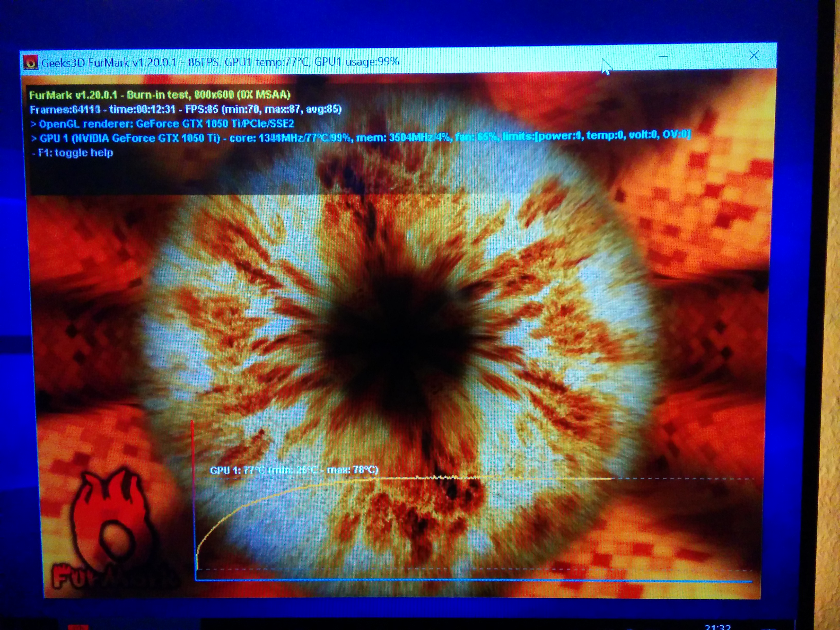Screen dimensions: 840x630
Task: Click the Frames and FPS statistics line
Action: point(185,109)
